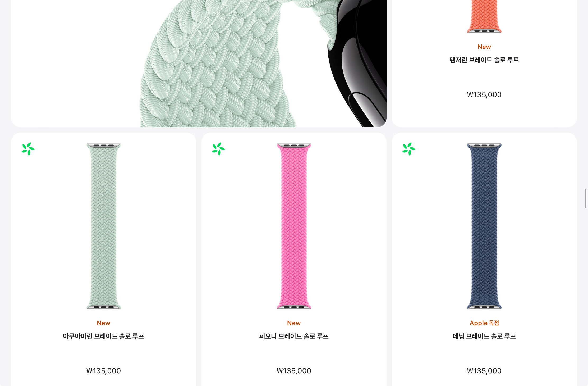Image resolution: width=588 pixels, height=386 pixels.
Task: Click the New label on Peony card
Action: [x=294, y=323]
